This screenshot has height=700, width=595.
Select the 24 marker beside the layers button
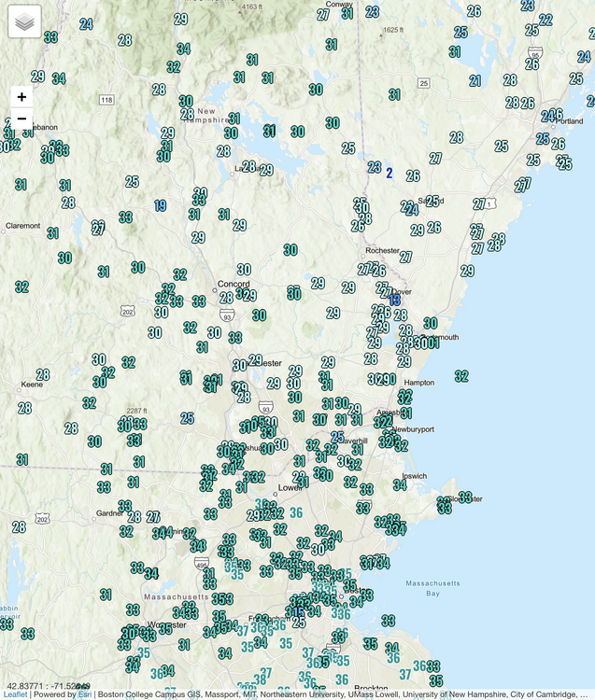[x=86, y=24]
